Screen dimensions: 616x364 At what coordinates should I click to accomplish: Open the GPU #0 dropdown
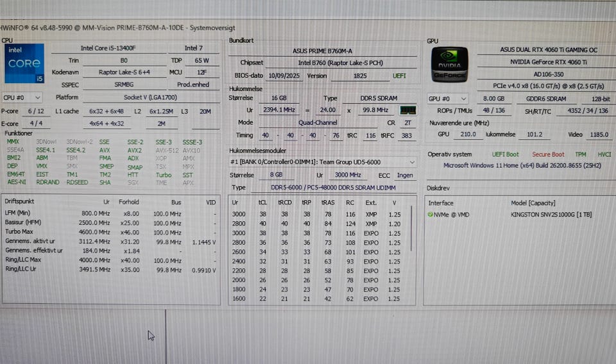(447, 99)
